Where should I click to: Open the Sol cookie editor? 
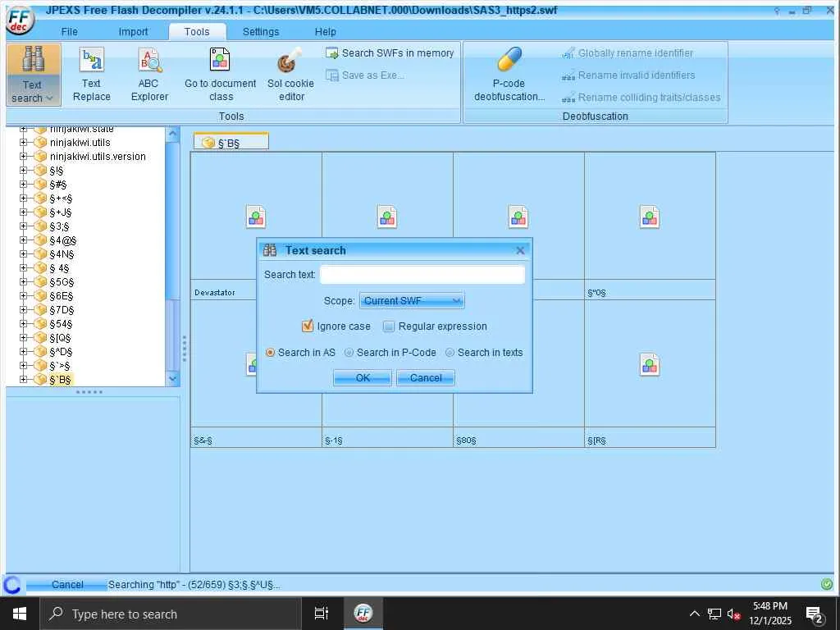point(291,75)
